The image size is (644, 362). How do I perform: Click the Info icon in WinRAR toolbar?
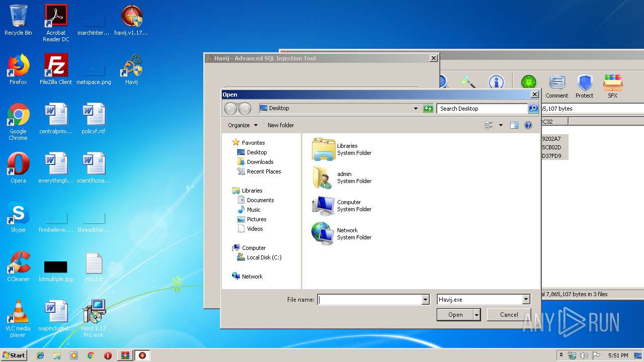[x=496, y=82]
